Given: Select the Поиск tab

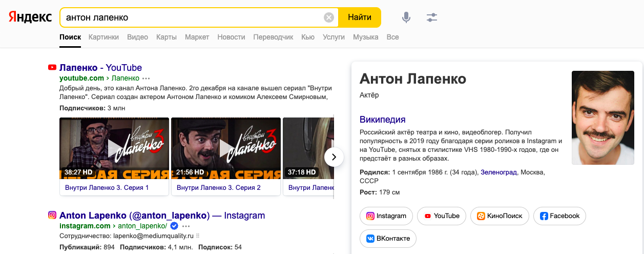Looking at the screenshot, I should click(70, 37).
